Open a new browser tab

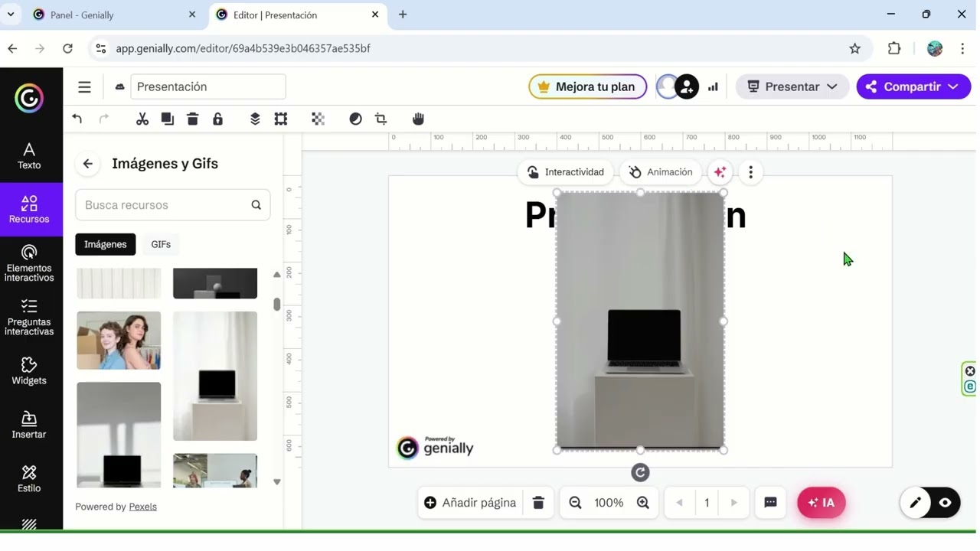(403, 15)
